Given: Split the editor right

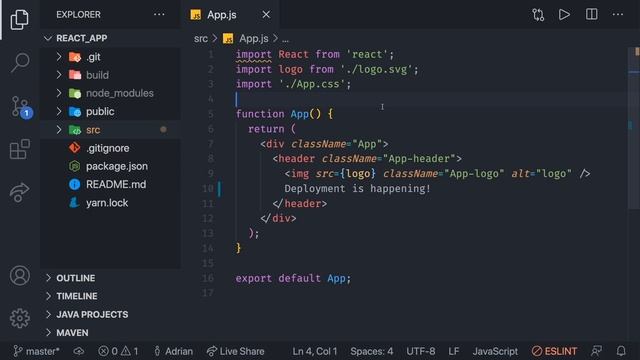Looking at the screenshot, I should (x=591, y=15).
